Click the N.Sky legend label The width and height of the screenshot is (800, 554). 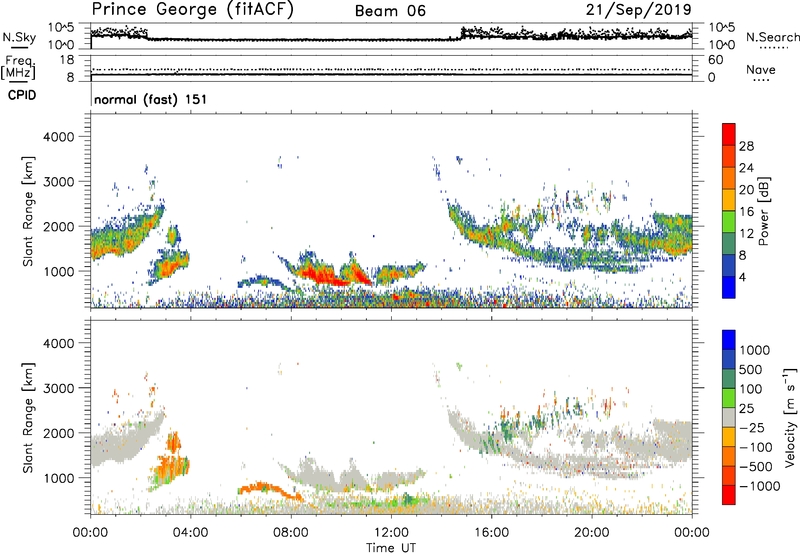19,37
